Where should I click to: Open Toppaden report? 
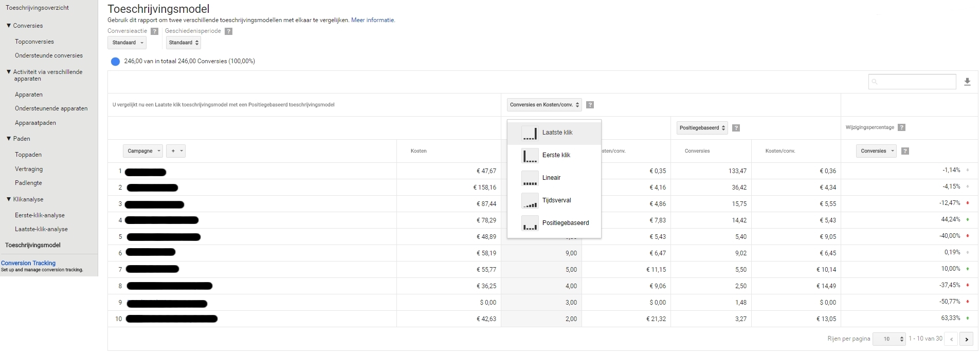tap(28, 155)
